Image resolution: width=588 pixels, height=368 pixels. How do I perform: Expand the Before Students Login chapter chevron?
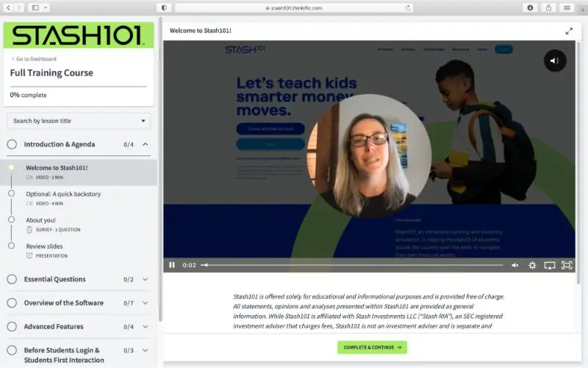pyautogui.click(x=145, y=350)
